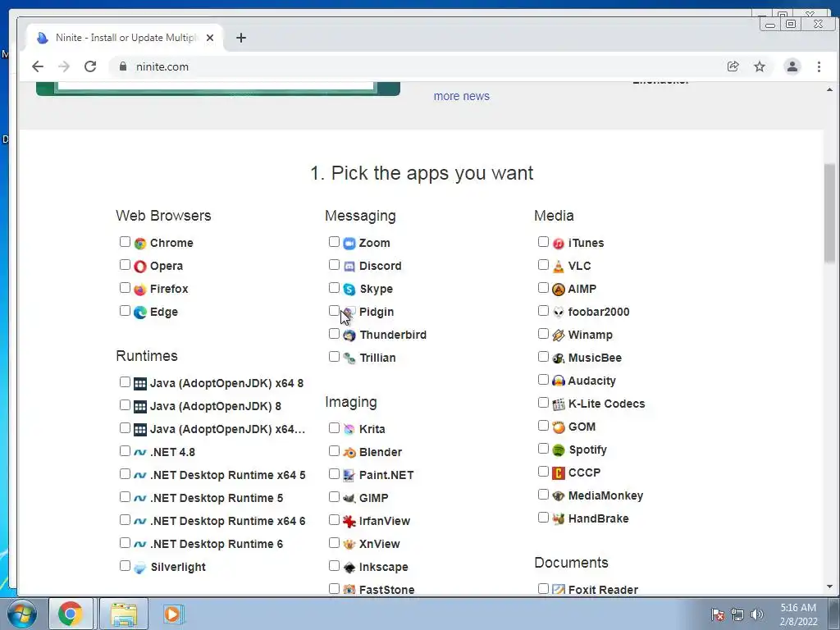
Task: Click the AIMP app icon
Action: (x=558, y=290)
